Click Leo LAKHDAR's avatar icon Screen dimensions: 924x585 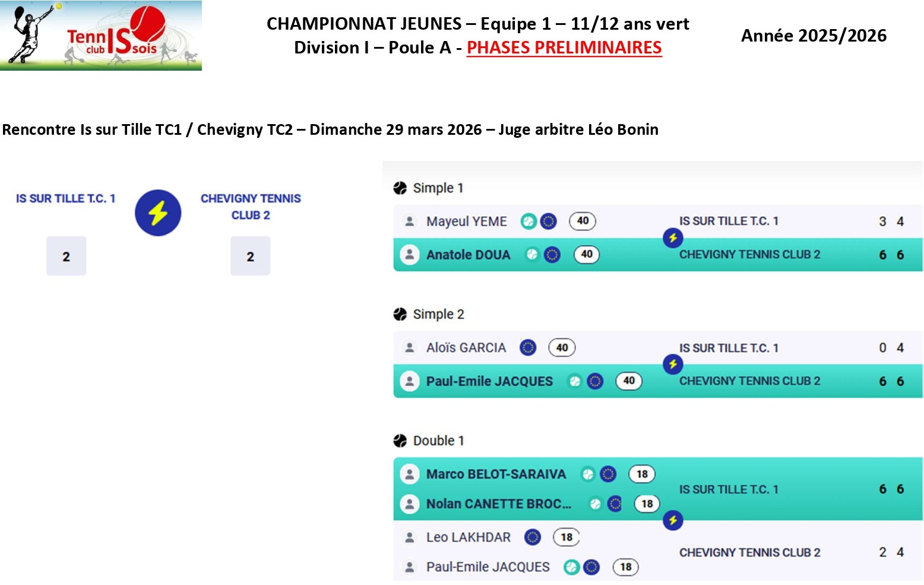pyautogui.click(x=410, y=537)
